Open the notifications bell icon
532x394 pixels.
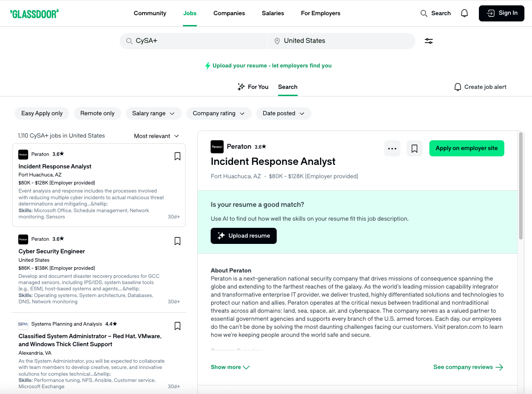464,13
